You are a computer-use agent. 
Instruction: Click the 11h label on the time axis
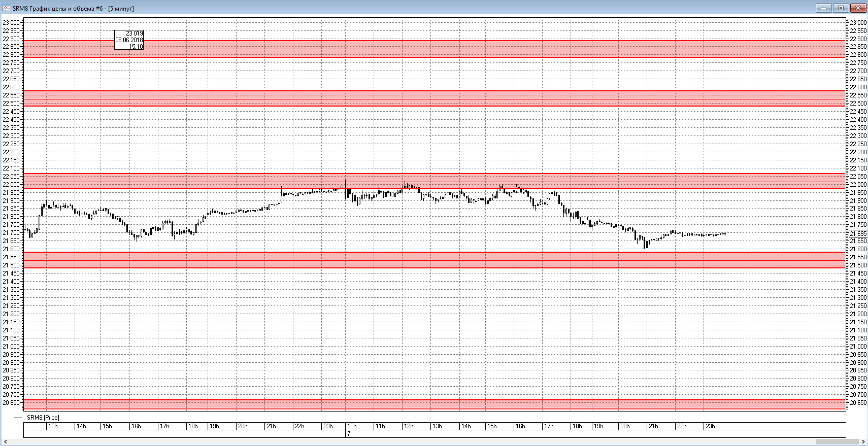tap(380, 426)
